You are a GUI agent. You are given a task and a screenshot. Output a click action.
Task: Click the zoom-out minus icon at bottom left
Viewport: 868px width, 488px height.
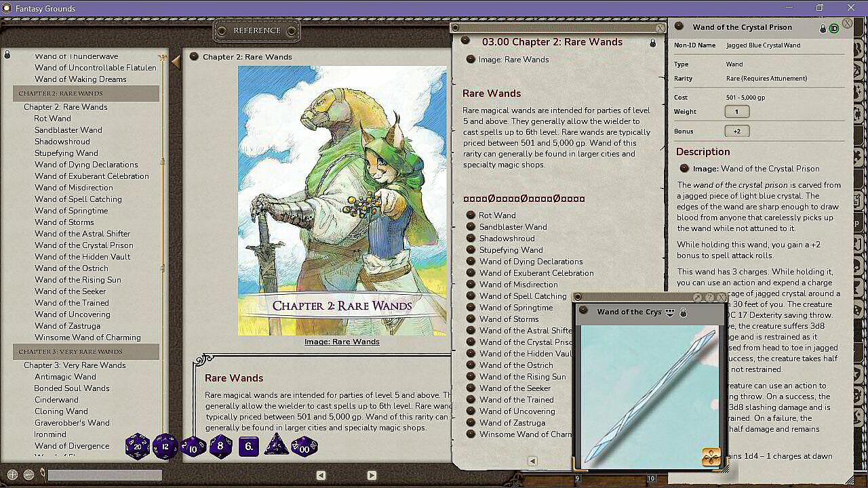pyautogui.click(x=28, y=475)
